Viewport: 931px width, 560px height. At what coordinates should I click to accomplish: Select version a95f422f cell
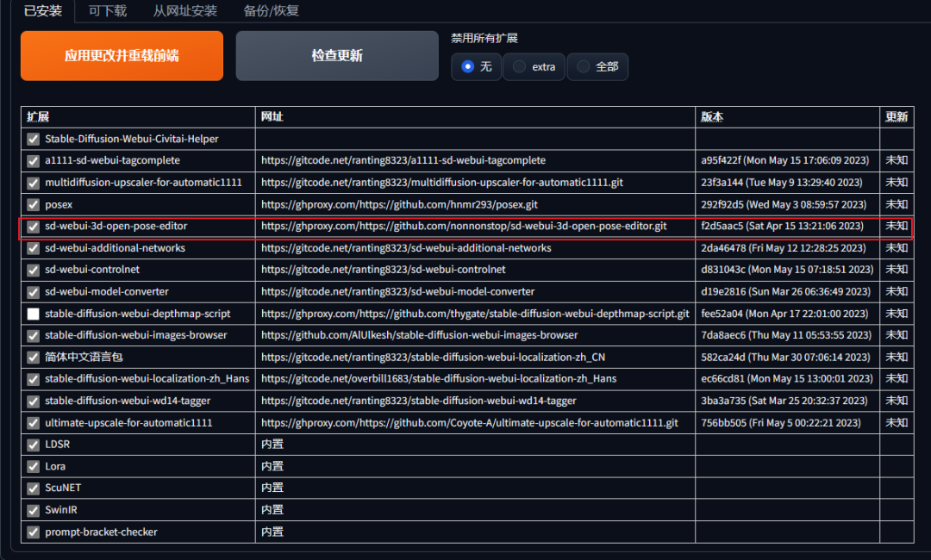click(x=785, y=160)
